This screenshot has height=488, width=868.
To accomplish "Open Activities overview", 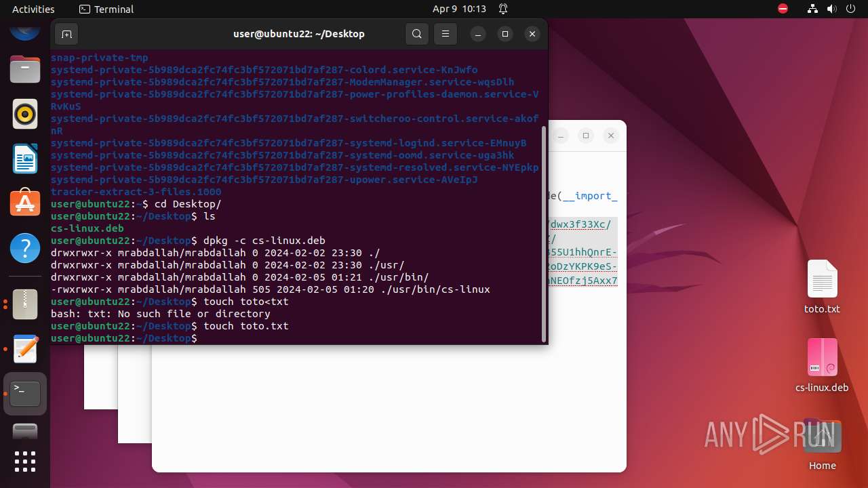I will (33, 9).
